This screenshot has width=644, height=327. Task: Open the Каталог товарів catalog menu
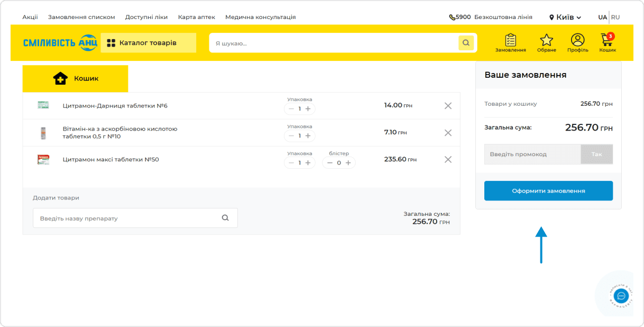(x=148, y=43)
